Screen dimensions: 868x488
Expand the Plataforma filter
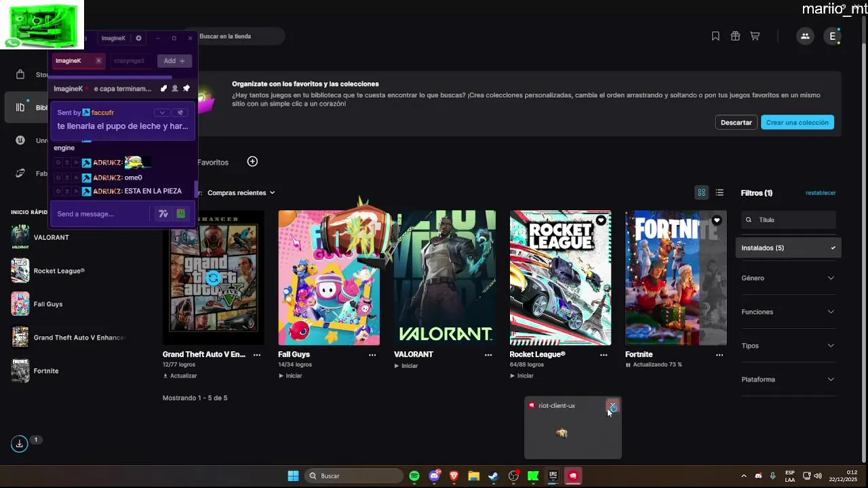[788, 380]
